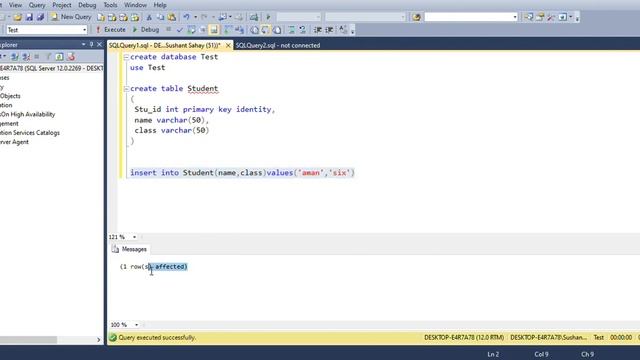The image size is (640, 360).
Task: Click the Undo arrow icon
Action: pyautogui.click(x=186, y=17)
